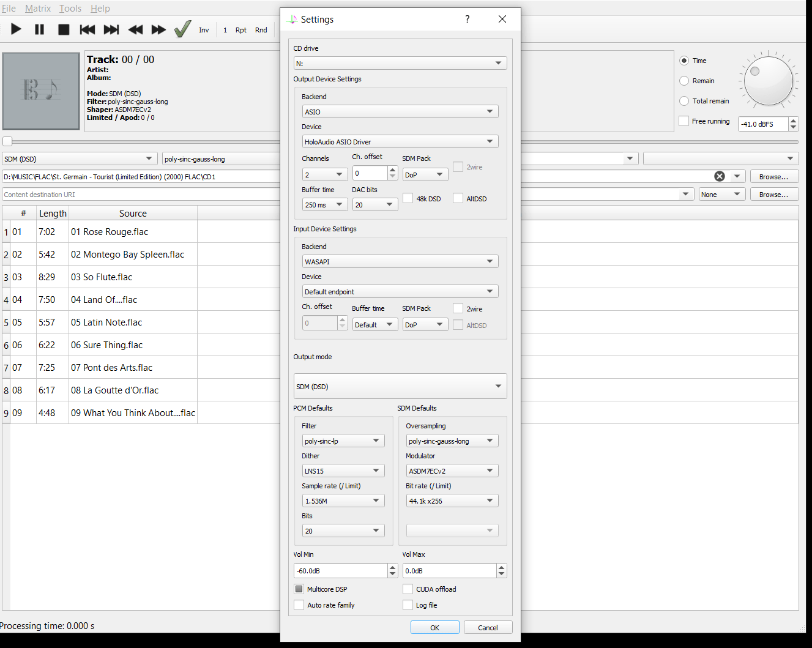Open the HoloAudio ASIO Driver device dropdown

coord(400,141)
